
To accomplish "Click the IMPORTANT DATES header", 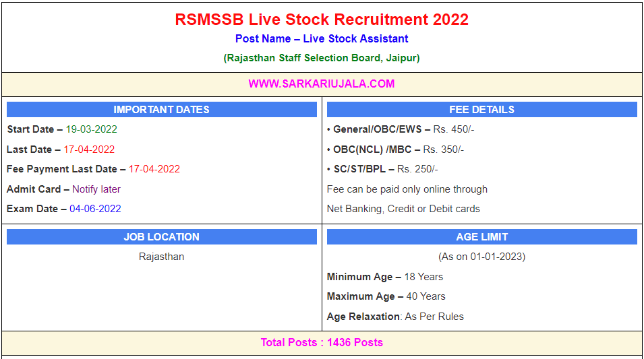I will coord(161,110).
